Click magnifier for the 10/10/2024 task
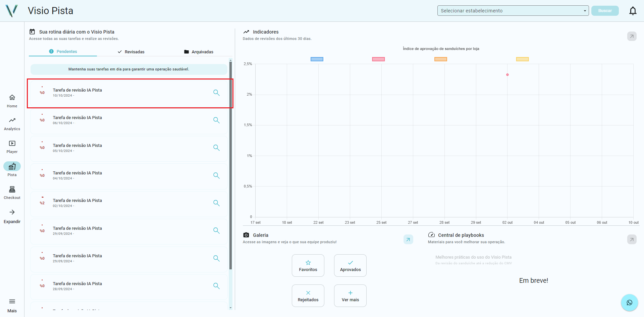644x317 pixels. click(217, 93)
